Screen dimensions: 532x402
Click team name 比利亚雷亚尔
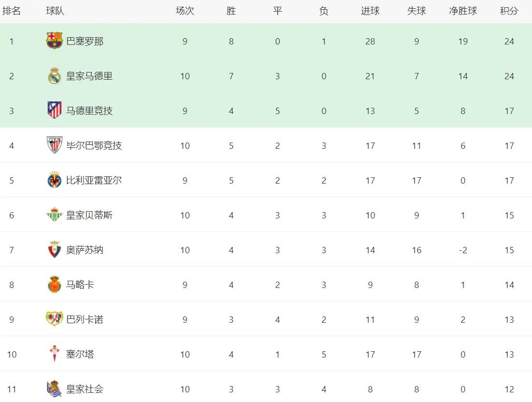tap(94, 180)
